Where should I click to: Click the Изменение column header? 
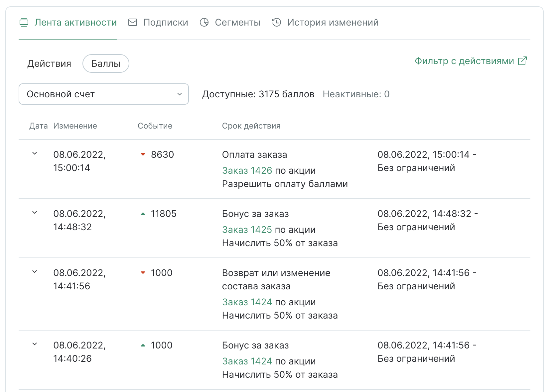pyautogui.click(x=75, y=126)
